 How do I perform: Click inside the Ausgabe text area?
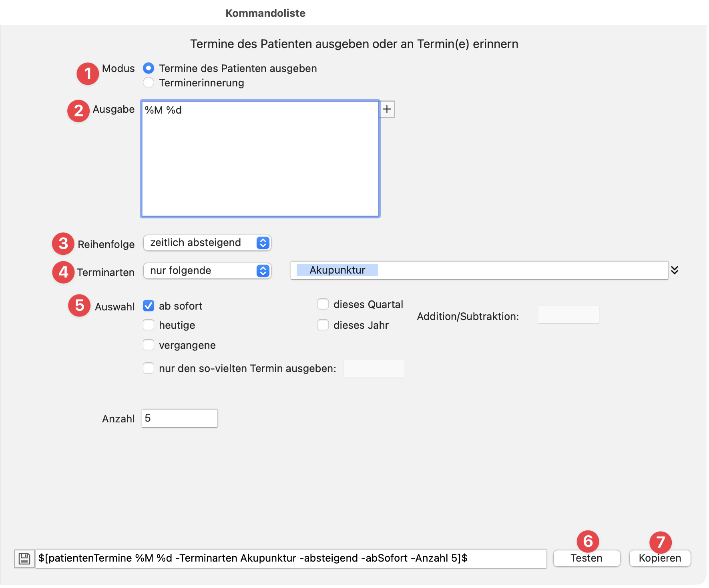(x=260, y=159)
